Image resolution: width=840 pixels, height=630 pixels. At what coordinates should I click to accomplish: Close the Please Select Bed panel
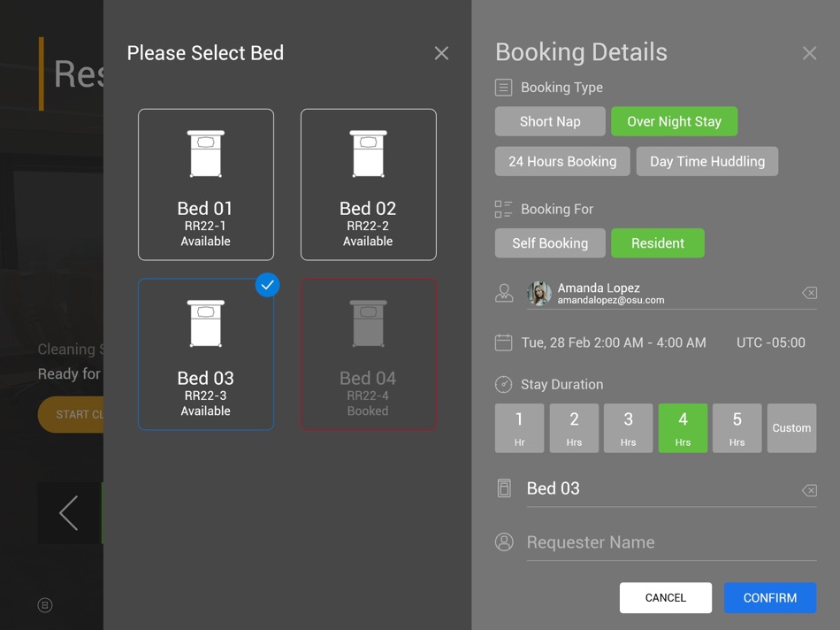point(441,53)
